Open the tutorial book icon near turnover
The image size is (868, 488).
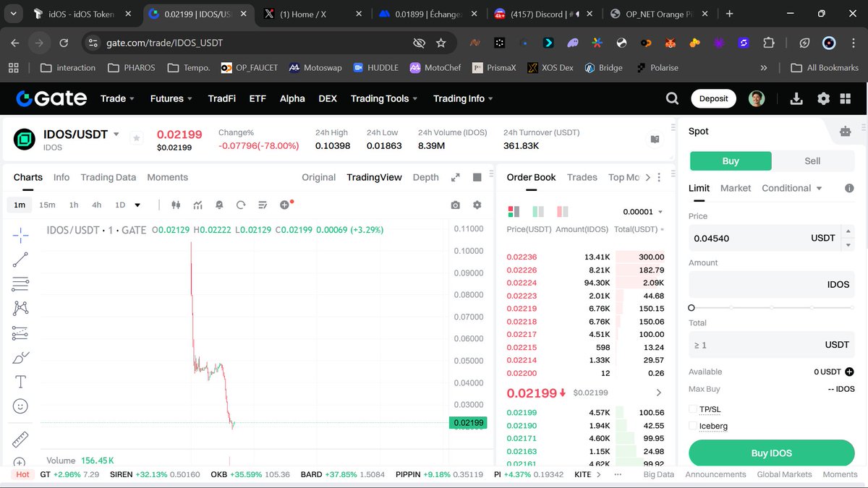[655, 140]
